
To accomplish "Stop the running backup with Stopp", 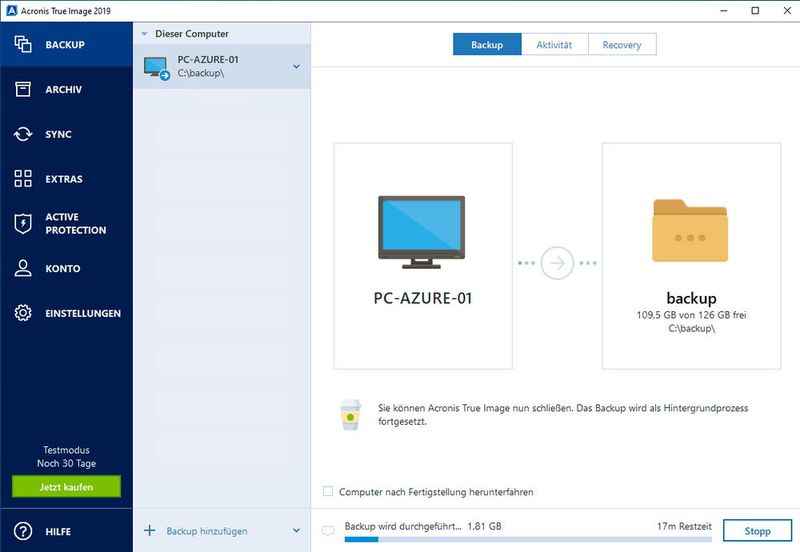I will click(757, 531).
